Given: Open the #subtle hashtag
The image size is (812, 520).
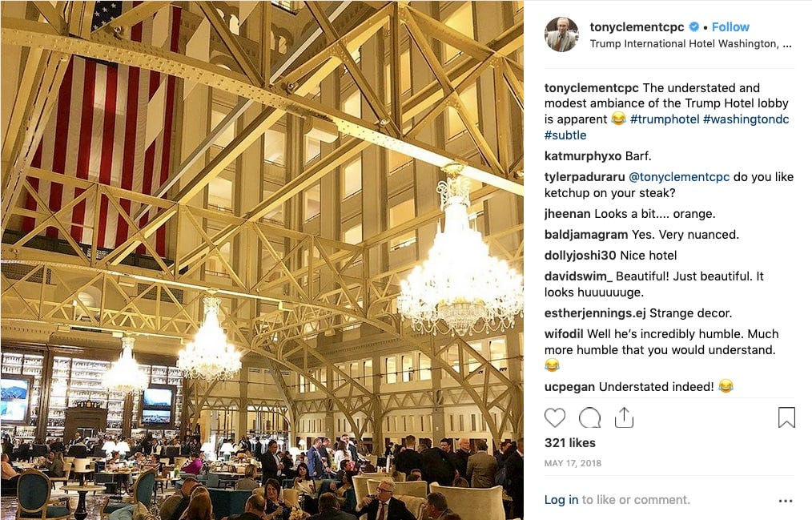Looking at the screenshot, I should coord(565,135).
